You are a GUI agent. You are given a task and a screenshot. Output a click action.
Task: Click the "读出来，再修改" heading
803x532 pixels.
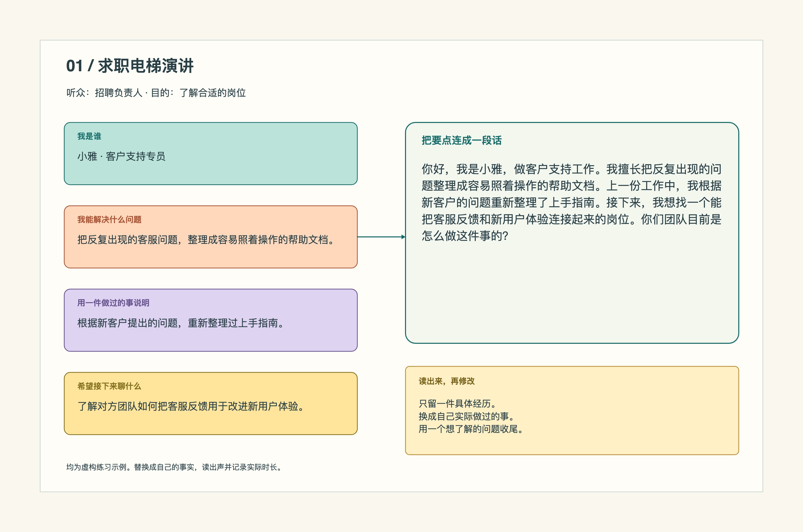point(446,381)
